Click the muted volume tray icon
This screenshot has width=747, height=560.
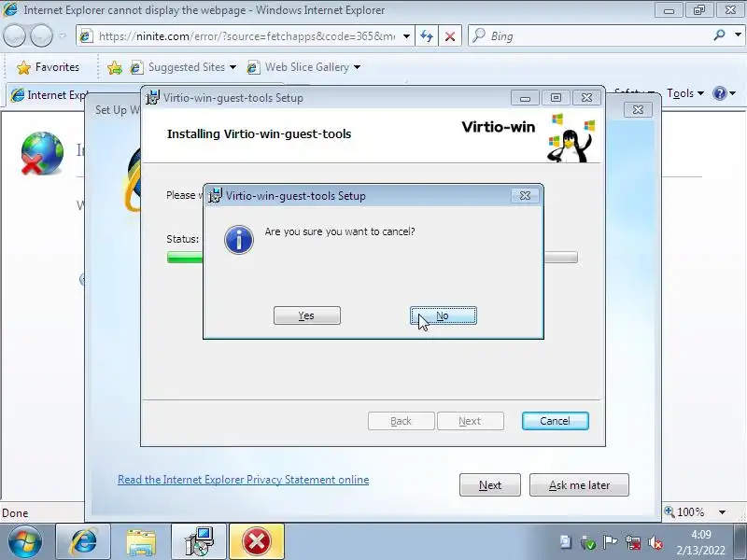(x=656, y=542)
